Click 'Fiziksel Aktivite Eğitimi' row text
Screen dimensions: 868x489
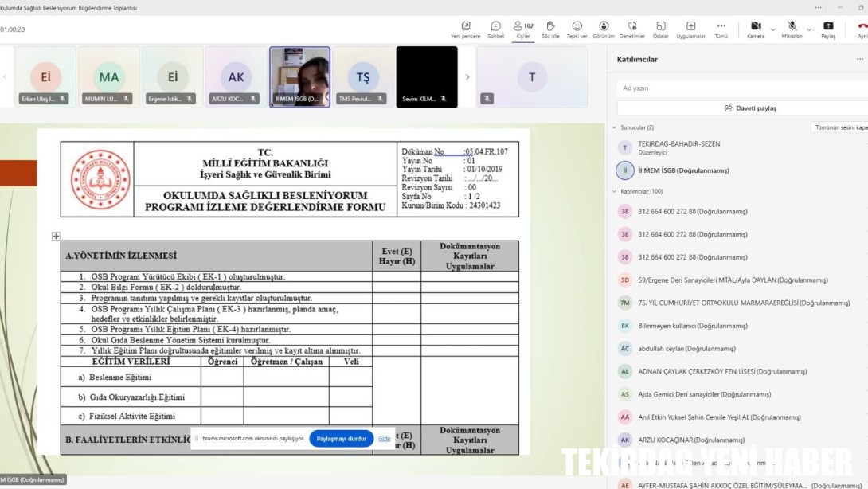coord(131,416)
